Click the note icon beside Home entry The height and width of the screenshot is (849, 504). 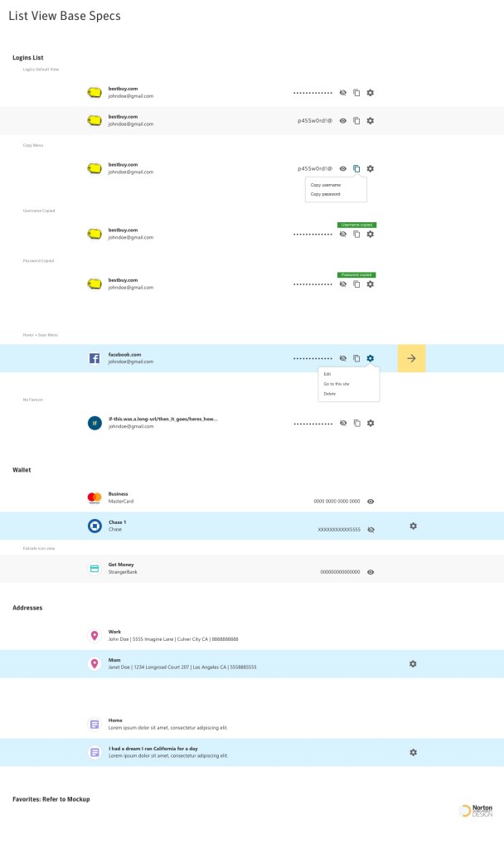click(x=94, y=724)
